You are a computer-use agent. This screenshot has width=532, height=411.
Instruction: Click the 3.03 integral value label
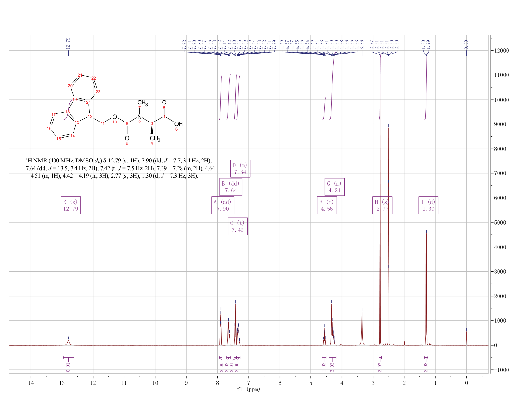pyautogui.click(x=332, y=367)
